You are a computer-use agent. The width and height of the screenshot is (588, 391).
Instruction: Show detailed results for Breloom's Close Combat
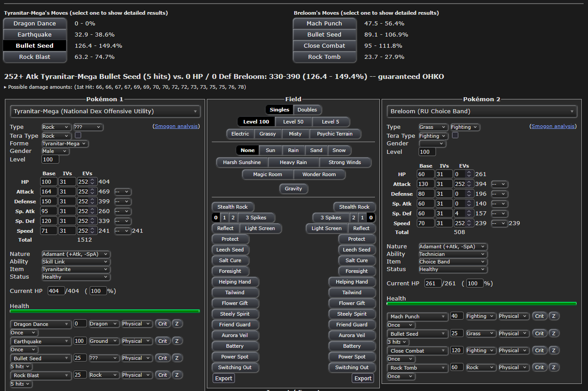coord(325,46)
